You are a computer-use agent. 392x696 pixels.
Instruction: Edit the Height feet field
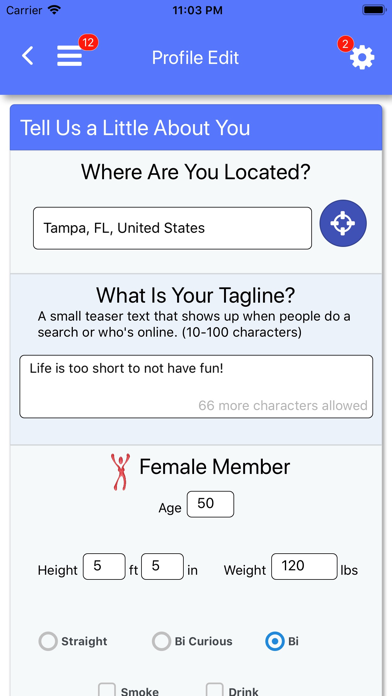(104, 566)
